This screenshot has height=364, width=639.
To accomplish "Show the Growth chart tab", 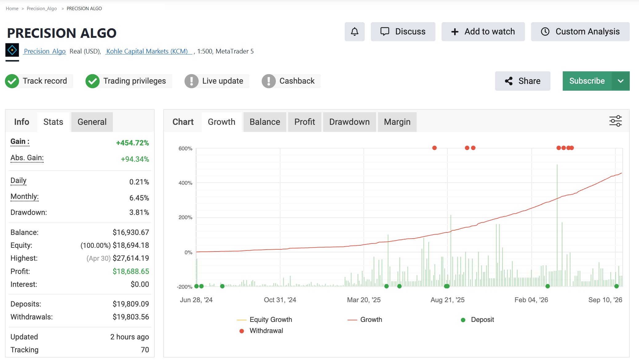I will coord(221,122).
